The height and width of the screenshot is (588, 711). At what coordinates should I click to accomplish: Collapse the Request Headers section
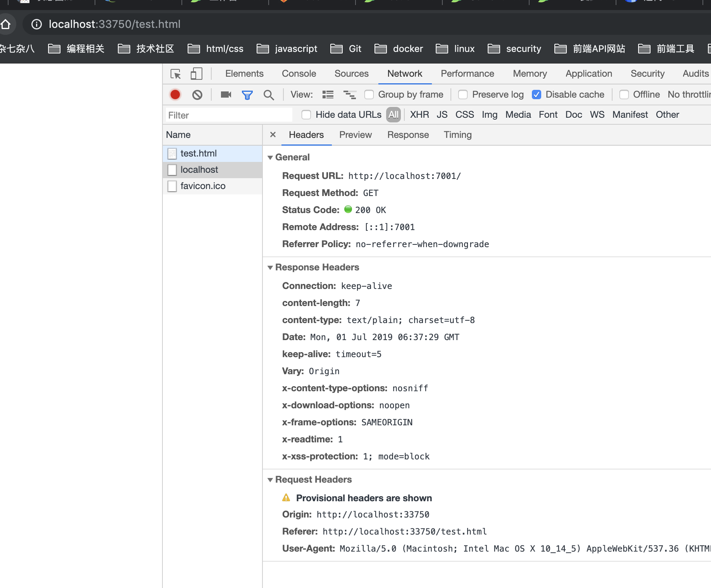[270, 480]
